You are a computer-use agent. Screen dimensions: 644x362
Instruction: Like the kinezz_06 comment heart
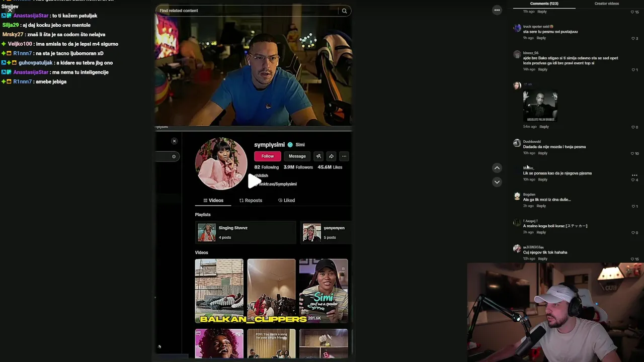pyautogui.click(x=633, y=70)
